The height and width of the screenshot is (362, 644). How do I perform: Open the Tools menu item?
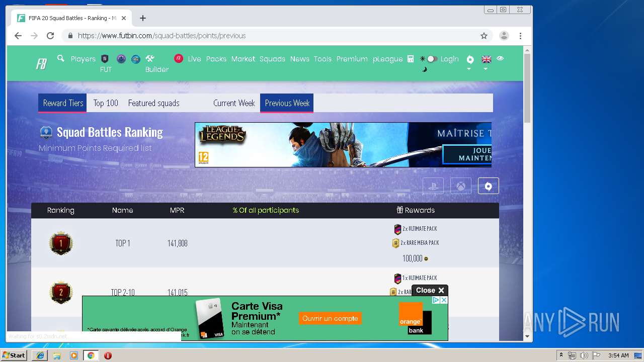323,59
